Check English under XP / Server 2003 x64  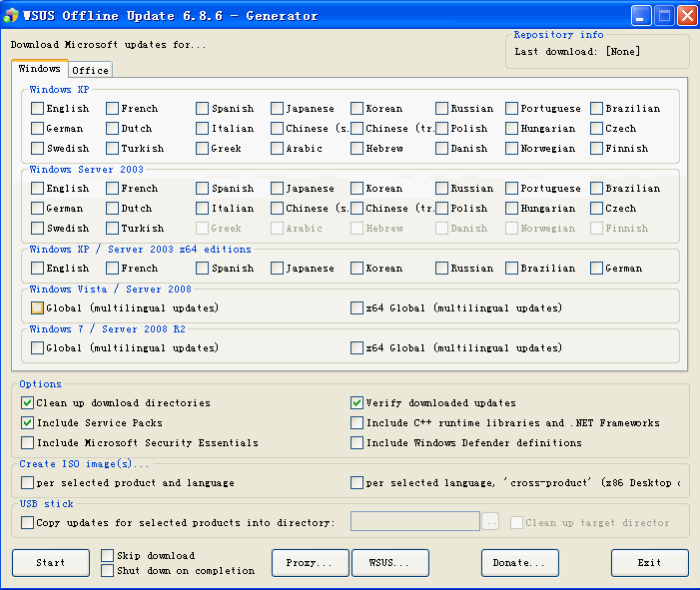click(x=38, y=269)
